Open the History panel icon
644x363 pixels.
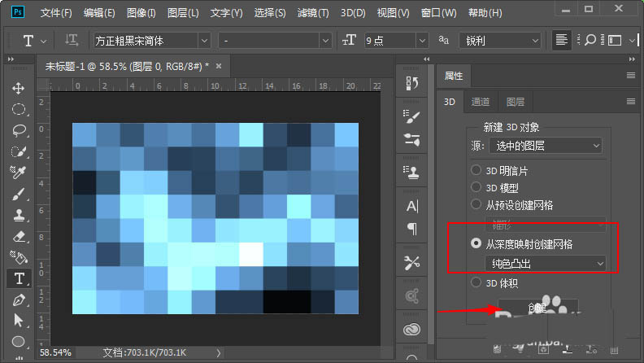(411, 84)
